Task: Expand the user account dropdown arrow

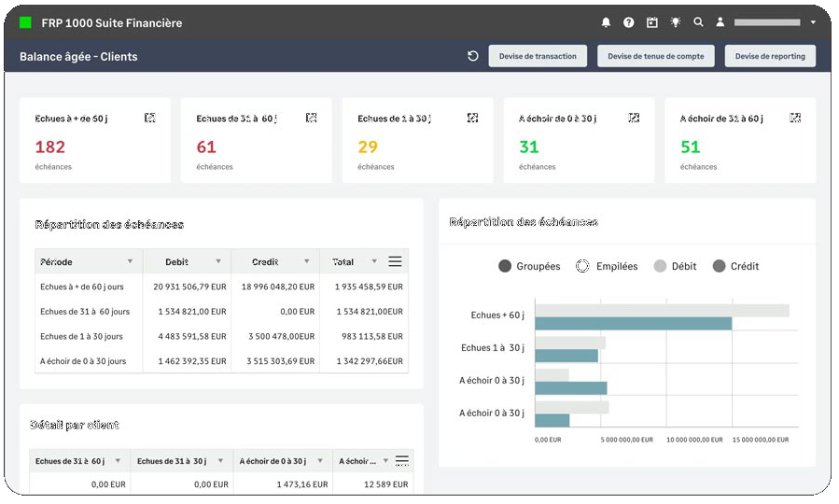Action: 813,22
